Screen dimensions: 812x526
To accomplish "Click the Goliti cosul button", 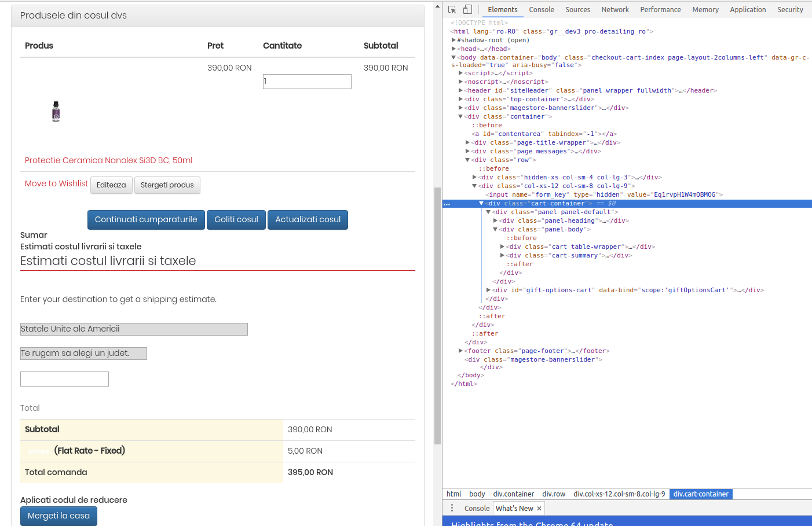I will [236, 220].
